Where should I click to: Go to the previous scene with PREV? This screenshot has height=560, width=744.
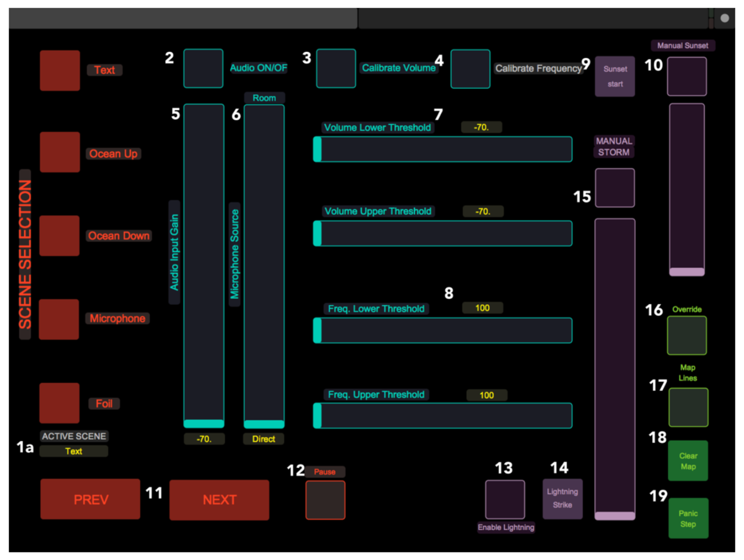pos(90,499)
